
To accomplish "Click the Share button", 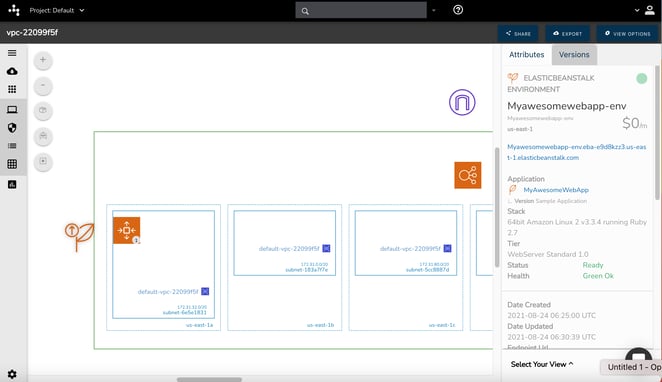I will click(518, 34).
